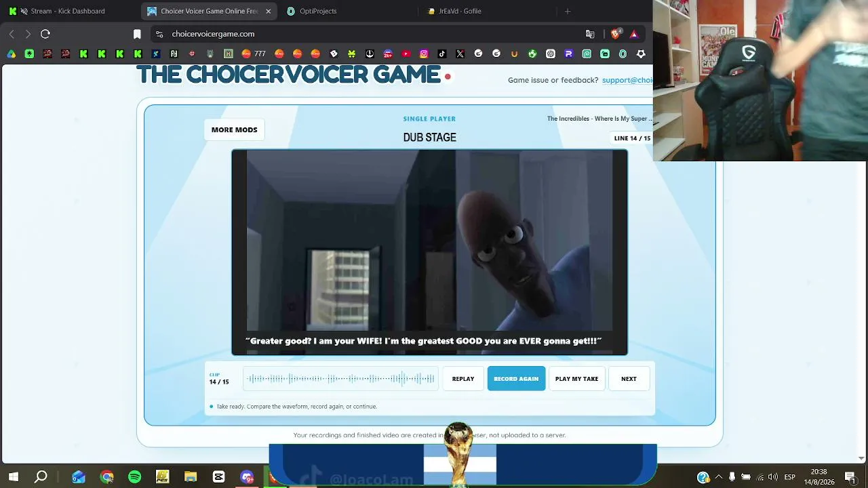Click NEXT to continue to next line

[x=629, y=379]
